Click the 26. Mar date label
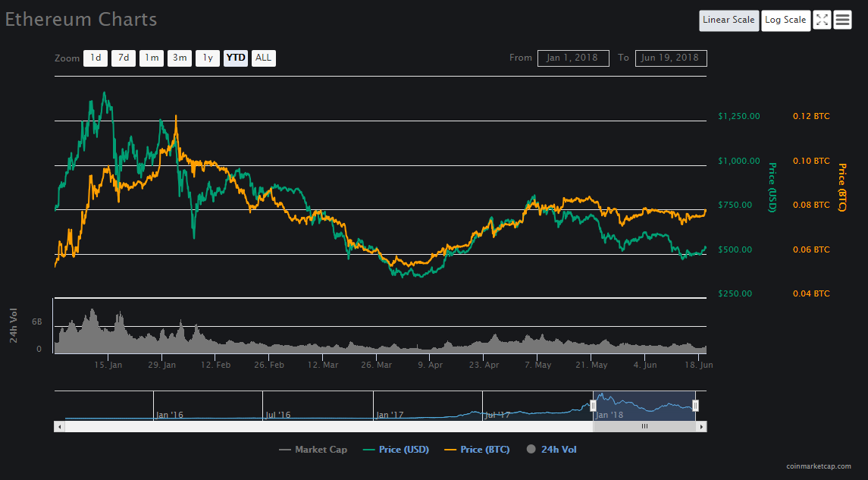Image resolution: width=868 pixels, height=480 pixels. click(377, 365)
